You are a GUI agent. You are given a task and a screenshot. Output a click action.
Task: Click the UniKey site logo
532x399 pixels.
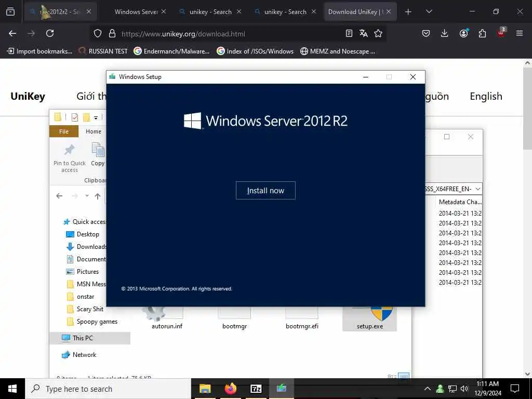[28, 96]
